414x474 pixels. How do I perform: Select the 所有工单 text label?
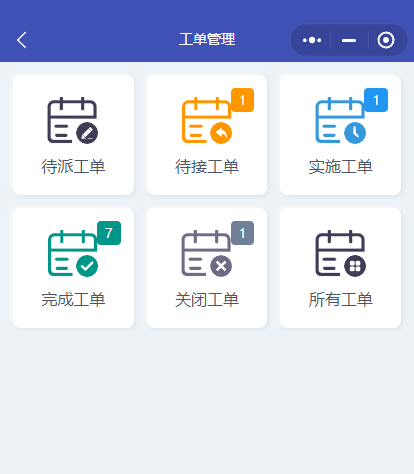click(341, 299)
